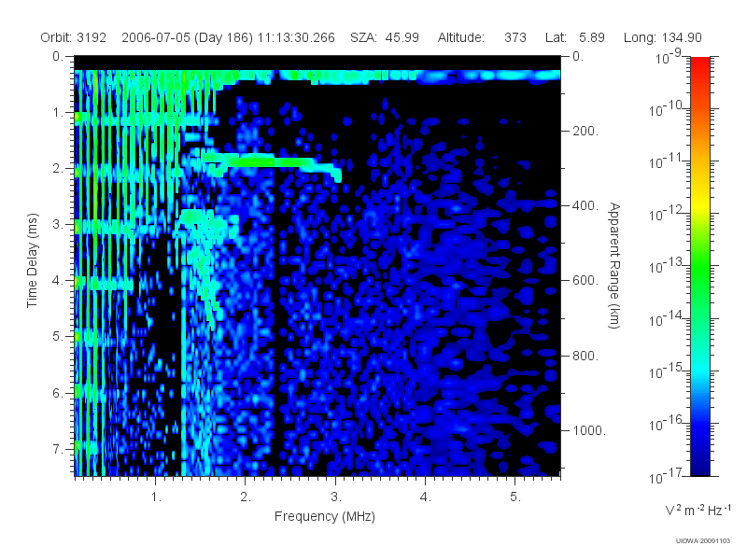Click the time delay tick label '7.'
The width and height of the screenshot is (747, 560).
coord(58,449)
